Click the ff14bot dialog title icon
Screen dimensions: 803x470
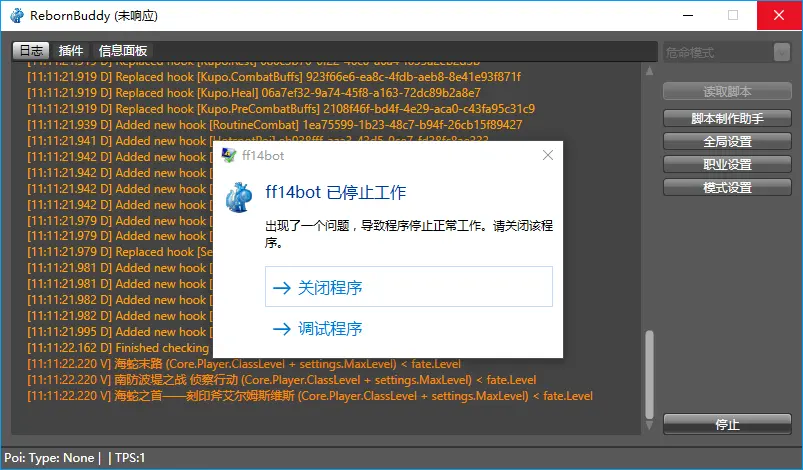coord(228,155)
